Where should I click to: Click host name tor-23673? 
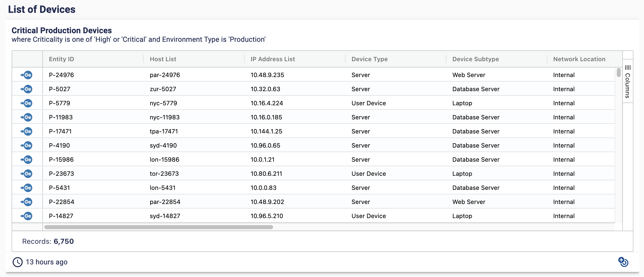pos(164,174)
